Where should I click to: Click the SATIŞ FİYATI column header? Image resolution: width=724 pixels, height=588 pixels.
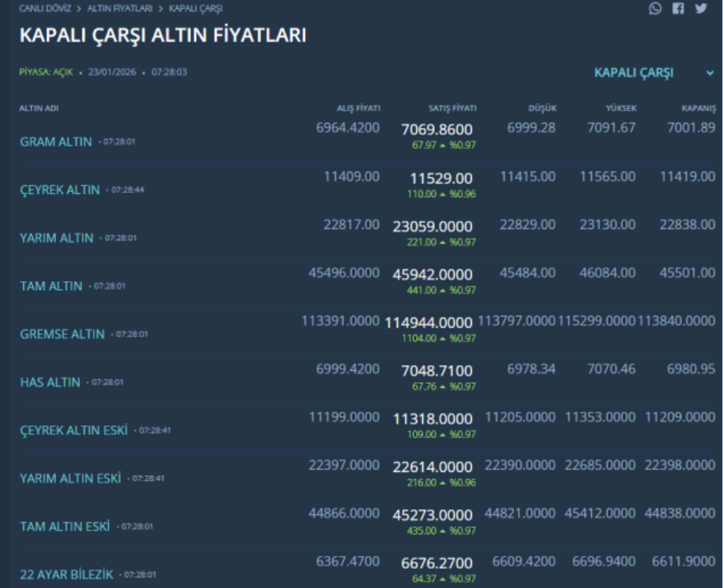[x=452, y=108]
